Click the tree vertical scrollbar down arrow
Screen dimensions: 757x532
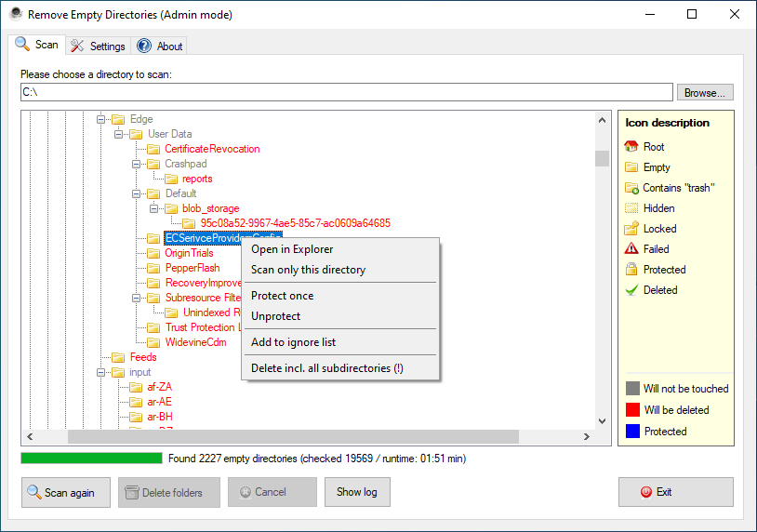pos(602,421)
